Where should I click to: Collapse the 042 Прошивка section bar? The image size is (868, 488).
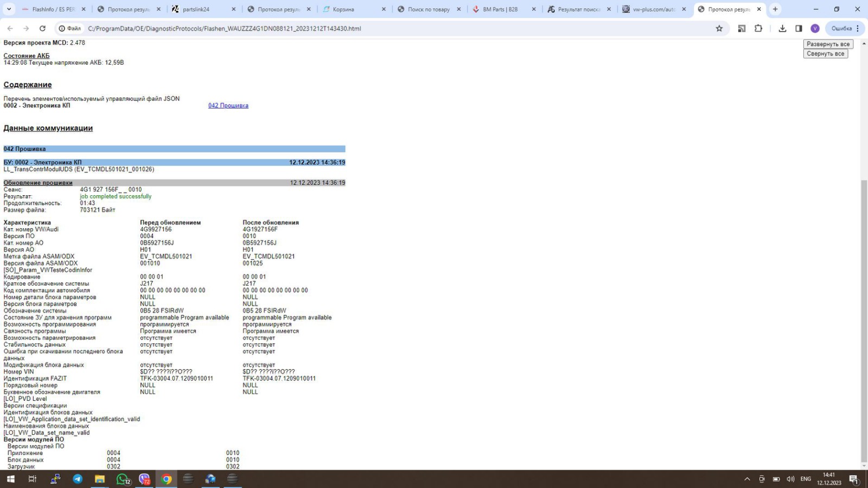click(25, 149)
